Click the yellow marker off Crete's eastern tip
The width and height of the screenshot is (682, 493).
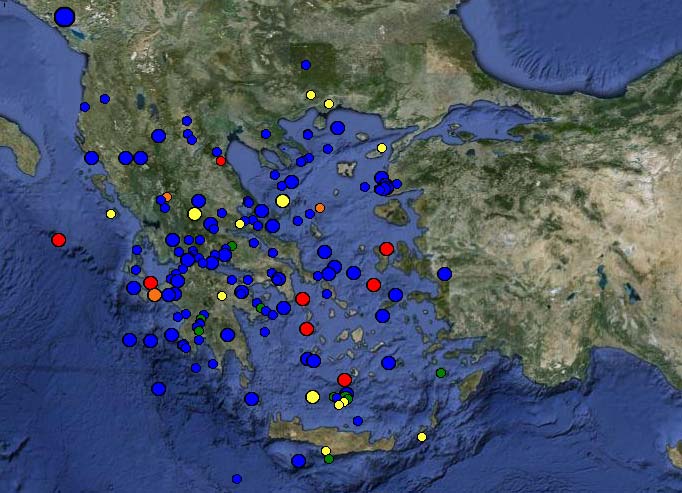coord(422,437)
